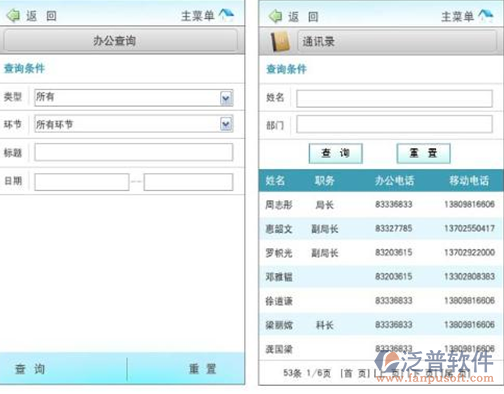The width and height of the screenshot is (504, 394).
Task: Click the 标题 text input field
Action: click(134, 152)
